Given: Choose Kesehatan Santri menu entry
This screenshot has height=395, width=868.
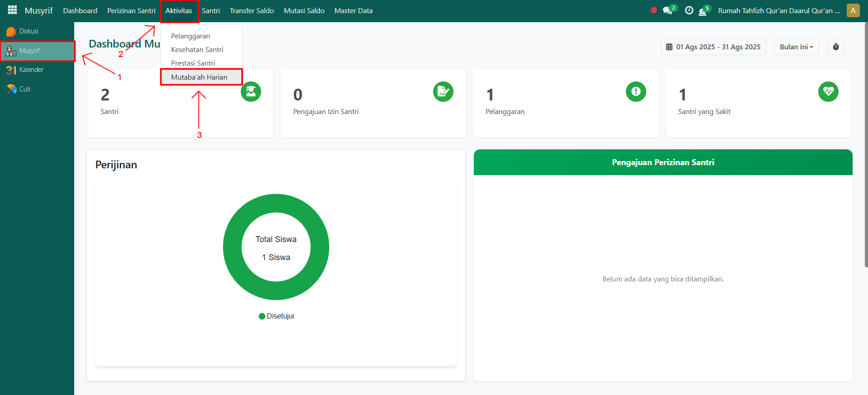Looking at the screenshot, I should [197, 50].
